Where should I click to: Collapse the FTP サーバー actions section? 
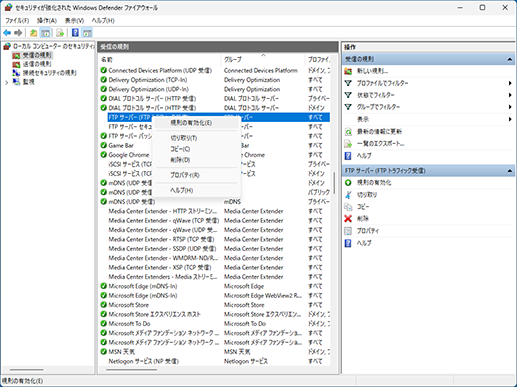tap(510, 171)
